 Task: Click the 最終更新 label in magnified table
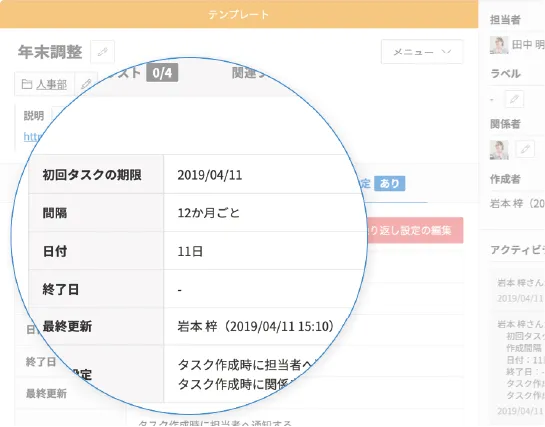(x=67, y=326)
